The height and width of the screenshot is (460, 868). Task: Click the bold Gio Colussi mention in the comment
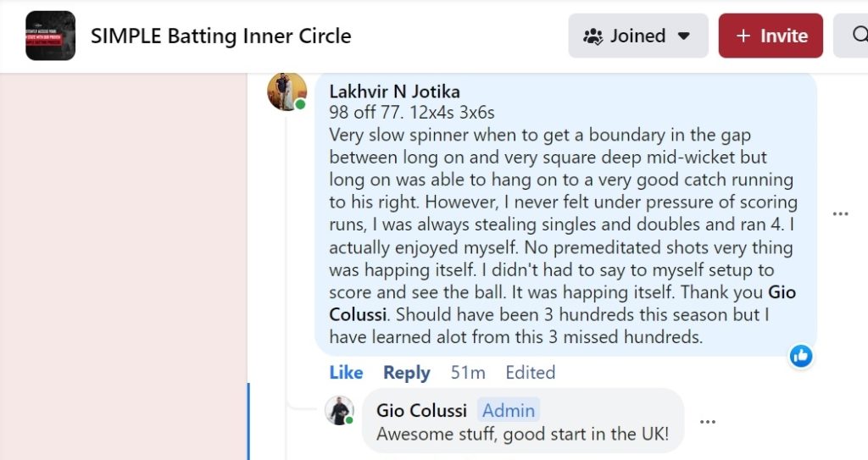click(x=782, y=293)
